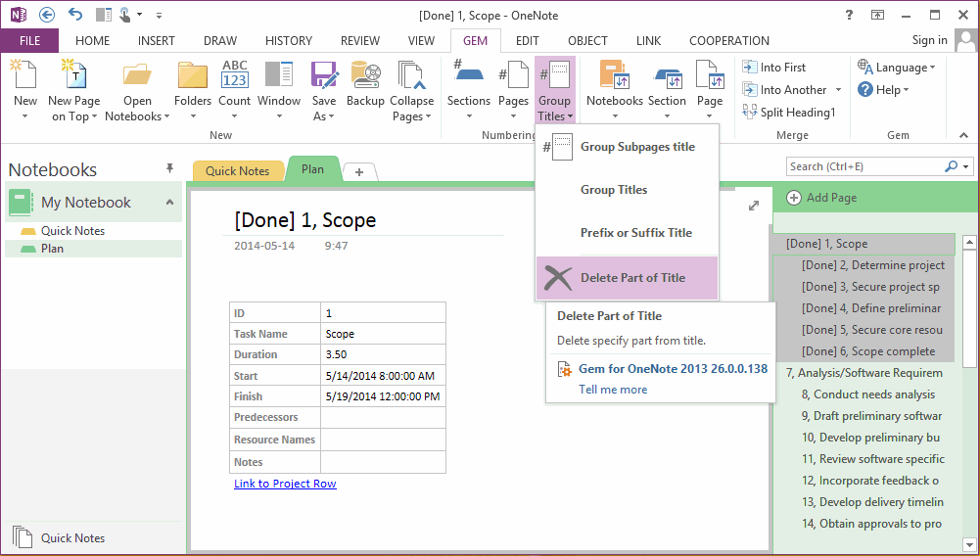Click the account avatar icon near Sign in
The image size is (980, 556).
click(966, 41)
